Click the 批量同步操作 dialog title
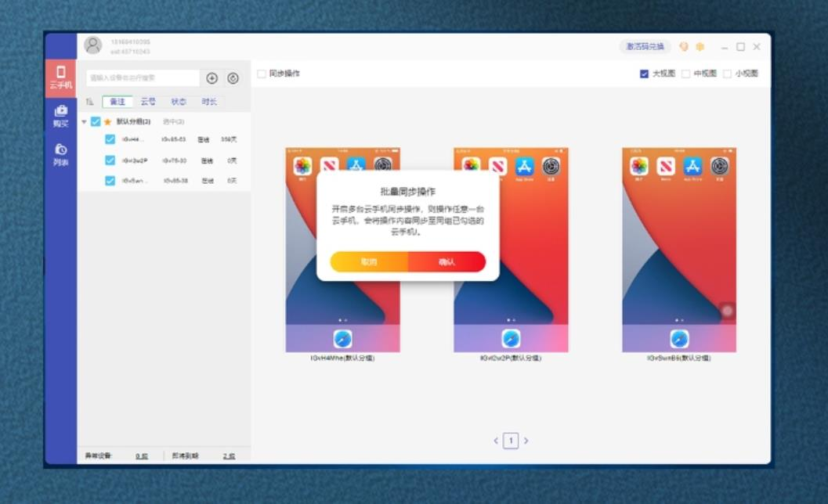Viewport: 828px width, 504px height. [407, 192]
